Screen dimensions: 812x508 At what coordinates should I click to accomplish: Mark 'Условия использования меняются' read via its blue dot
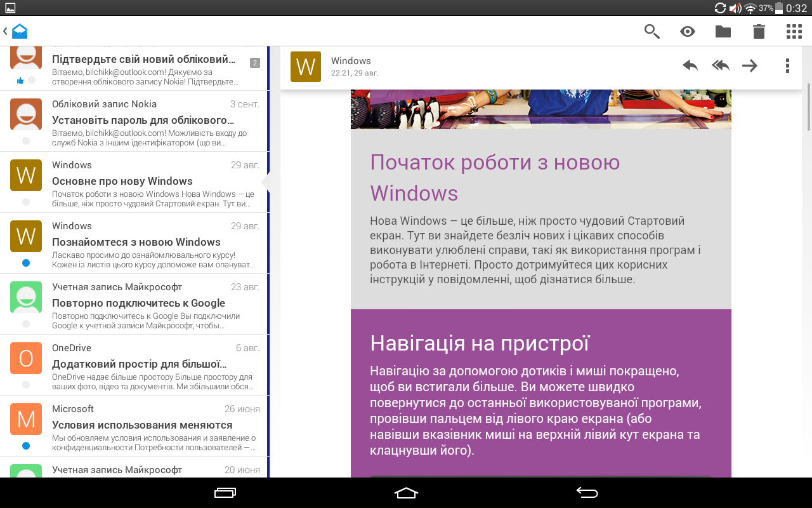26,446
